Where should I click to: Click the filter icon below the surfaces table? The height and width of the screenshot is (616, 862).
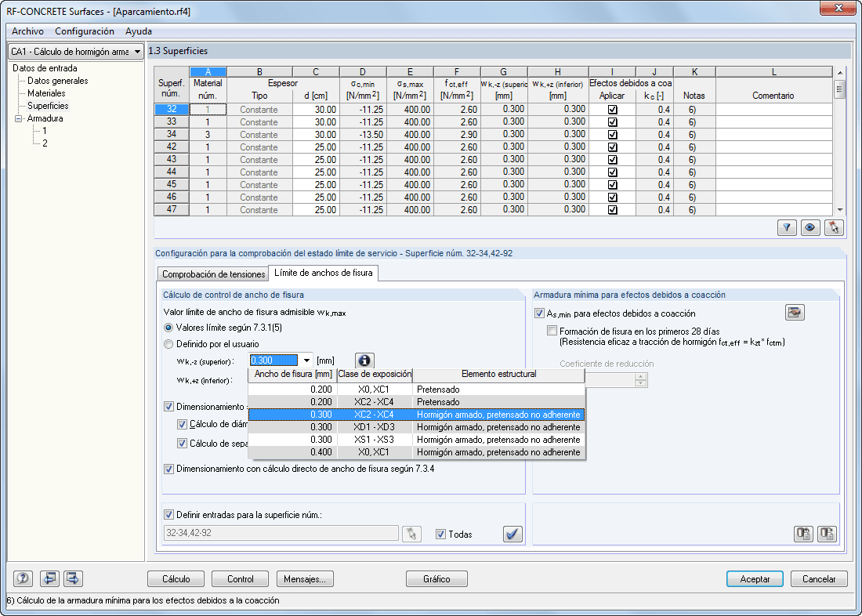tap(788, 228)
